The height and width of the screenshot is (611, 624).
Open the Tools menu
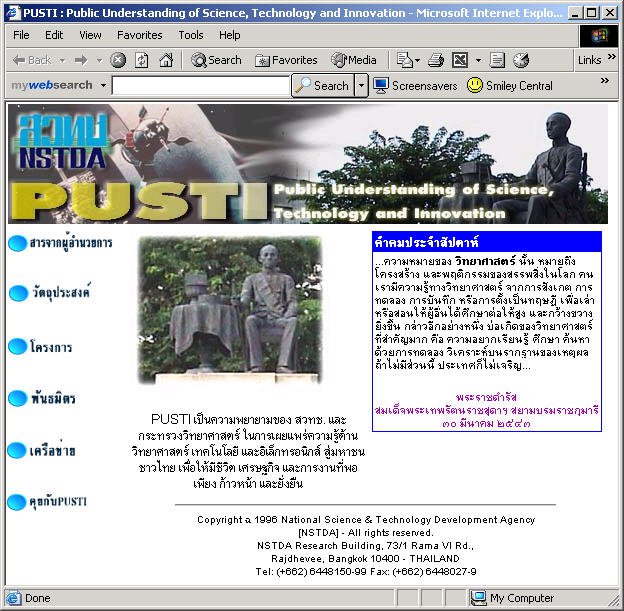pyautogui.click(x=191, y=35)
